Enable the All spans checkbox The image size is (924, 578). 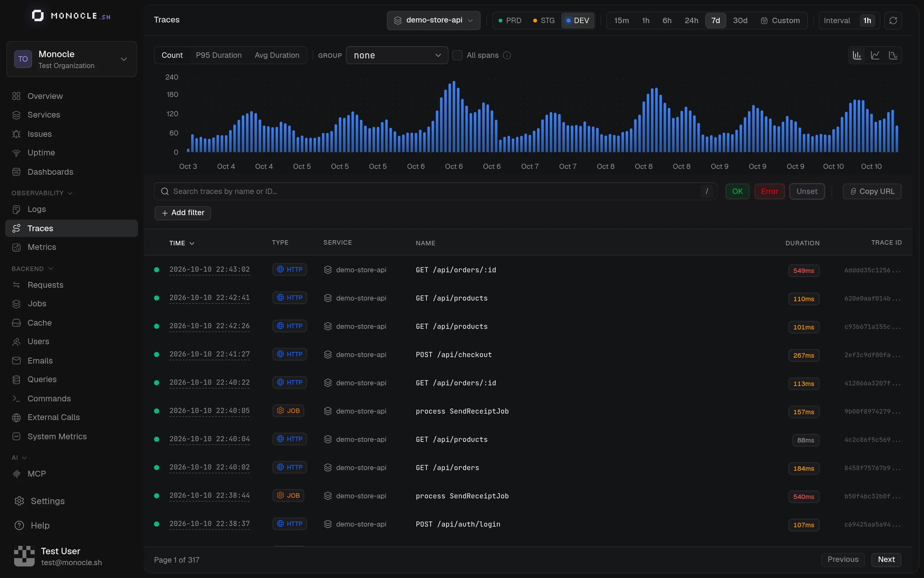pos(458,56)
